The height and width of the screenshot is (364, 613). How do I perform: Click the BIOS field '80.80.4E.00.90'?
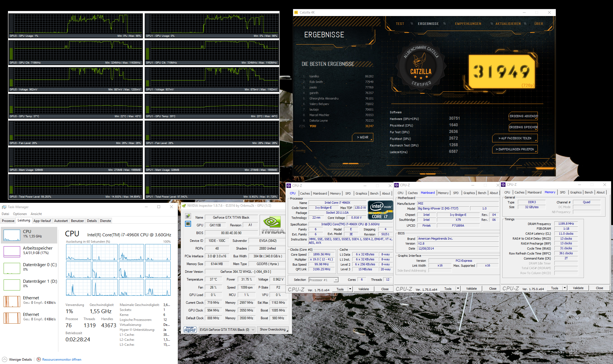[231, 233]
